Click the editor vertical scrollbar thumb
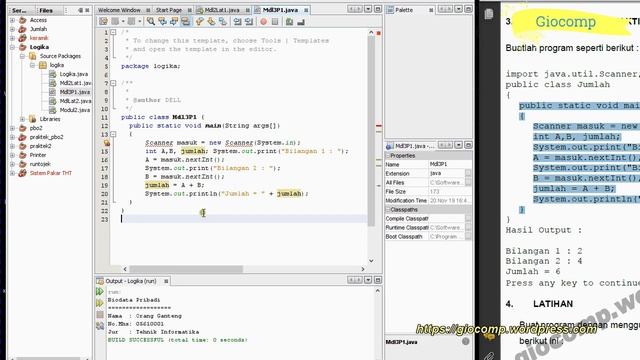 (371, 131)
